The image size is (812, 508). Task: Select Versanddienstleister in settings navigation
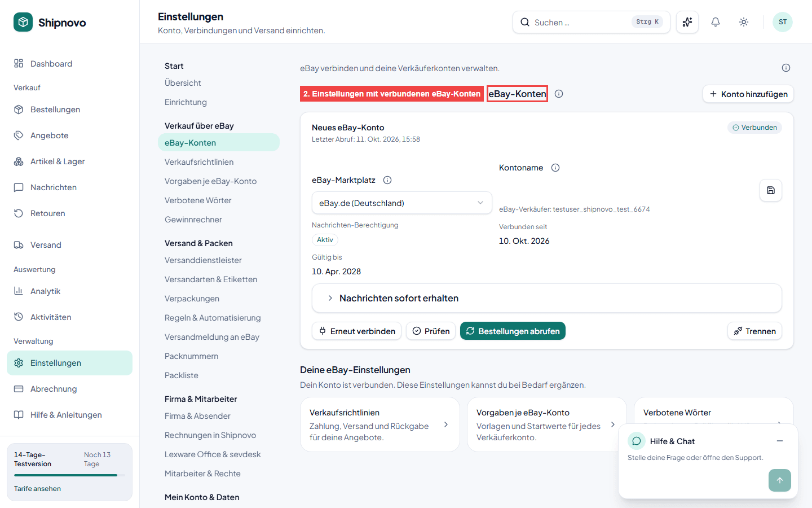[219, 260]
